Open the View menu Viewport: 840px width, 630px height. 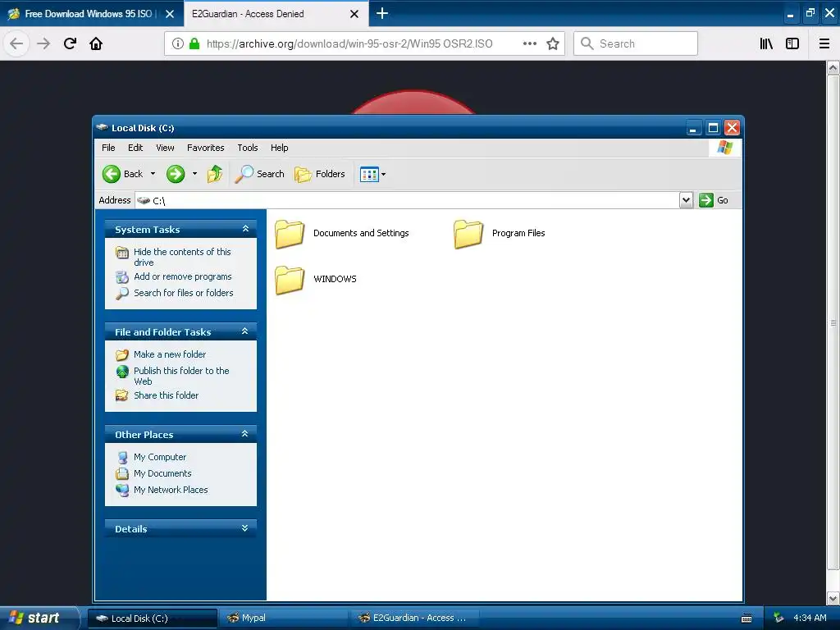coord(165,148)
